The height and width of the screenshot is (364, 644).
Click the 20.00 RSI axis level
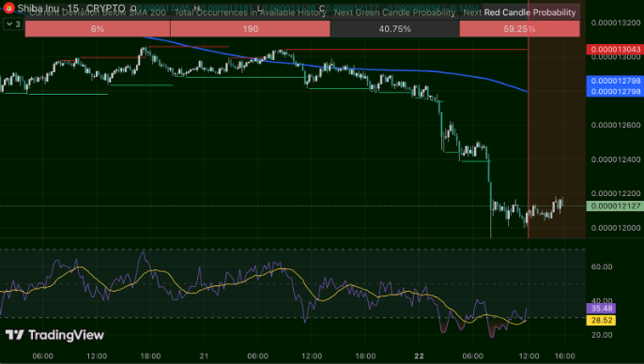[602, 335]
